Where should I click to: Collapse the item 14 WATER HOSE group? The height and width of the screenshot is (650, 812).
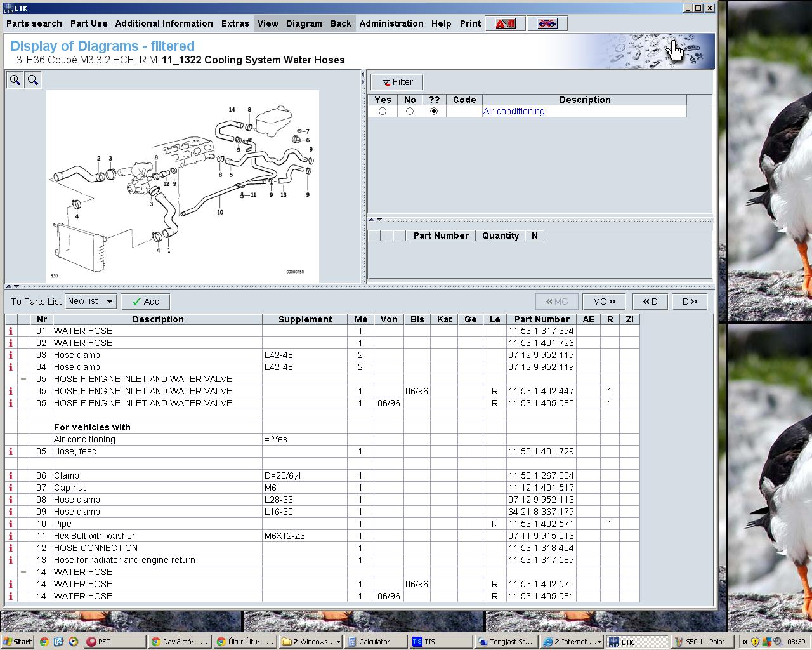point(23,572)
